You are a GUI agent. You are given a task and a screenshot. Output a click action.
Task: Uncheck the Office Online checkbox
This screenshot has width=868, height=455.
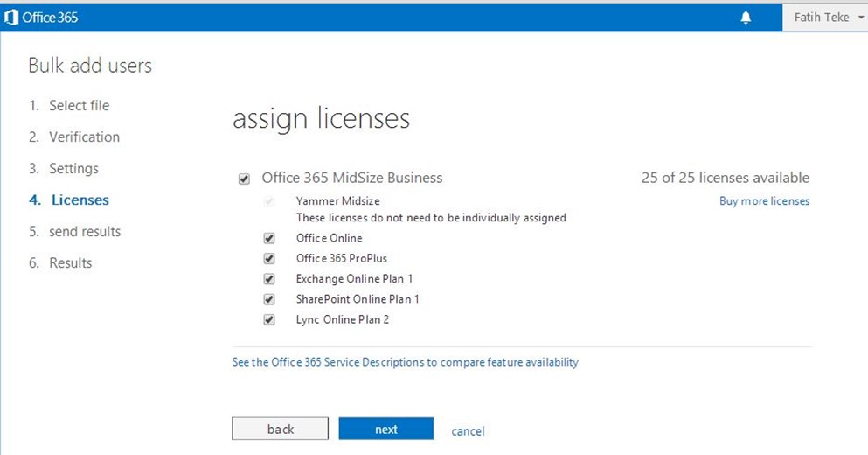click(x=269, y=238)
